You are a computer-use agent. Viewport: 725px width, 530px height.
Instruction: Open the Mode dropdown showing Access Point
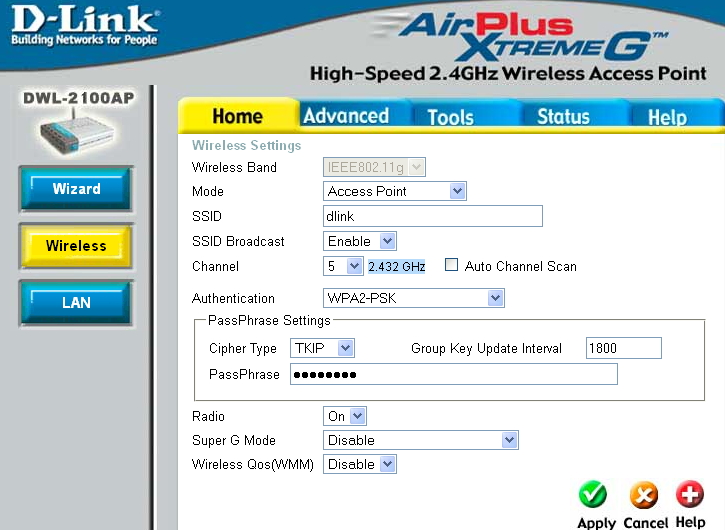[396, 191]
